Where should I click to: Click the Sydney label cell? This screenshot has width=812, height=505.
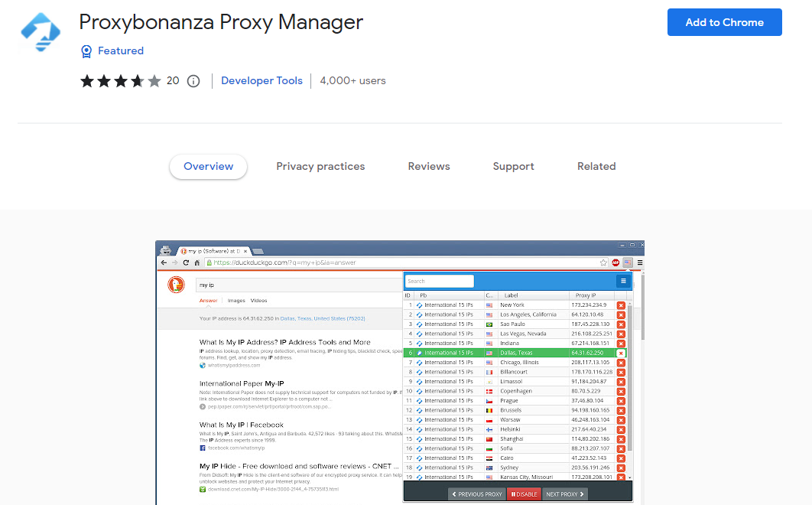coord(509,468)
